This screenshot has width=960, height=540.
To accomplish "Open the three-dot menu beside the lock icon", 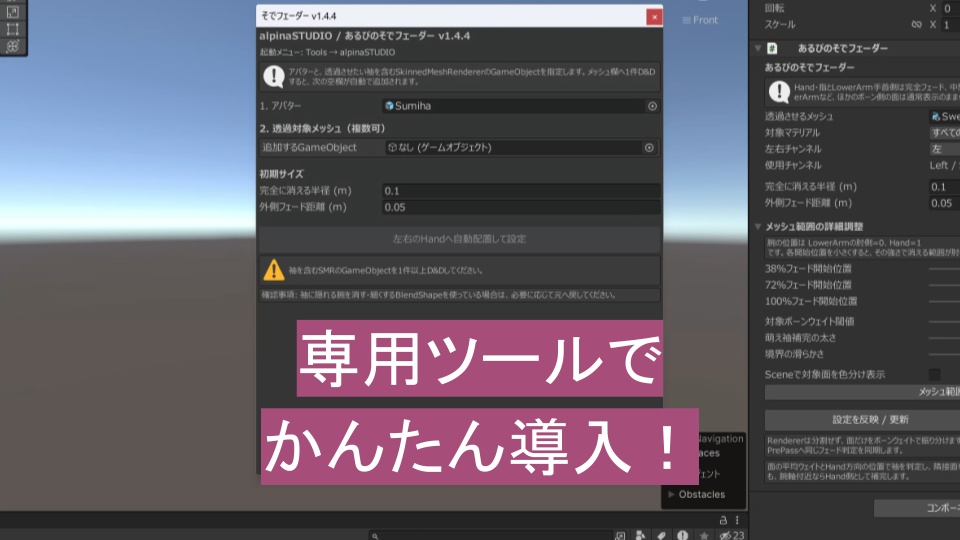I will coord(737,520).
